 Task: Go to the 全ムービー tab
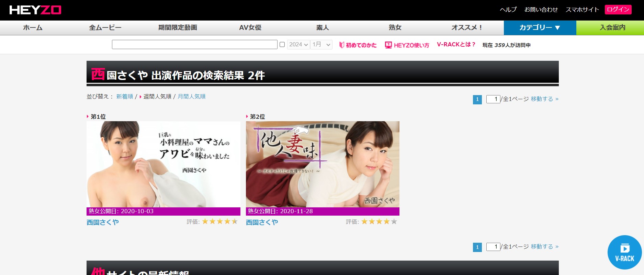click(105, 28)
